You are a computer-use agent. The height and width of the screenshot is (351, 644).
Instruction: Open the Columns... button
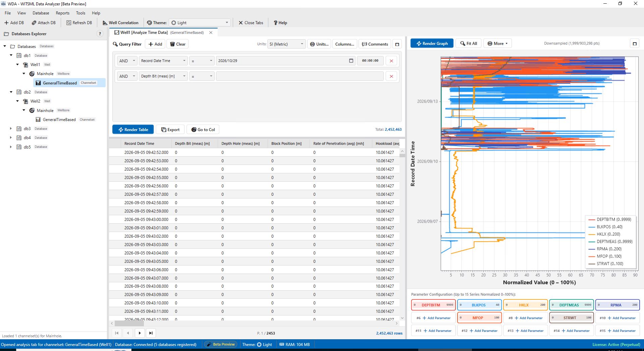click(x=344, y=44)
